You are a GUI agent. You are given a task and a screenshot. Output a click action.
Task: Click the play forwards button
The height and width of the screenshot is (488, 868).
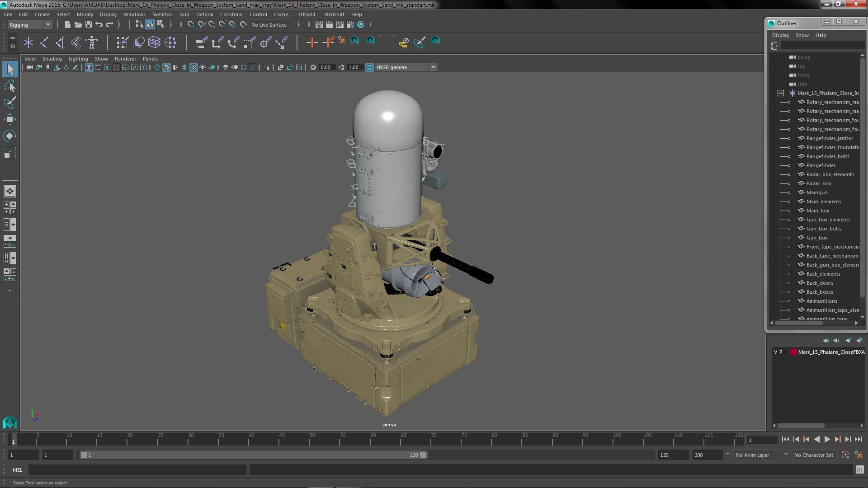tap(827, 439)
